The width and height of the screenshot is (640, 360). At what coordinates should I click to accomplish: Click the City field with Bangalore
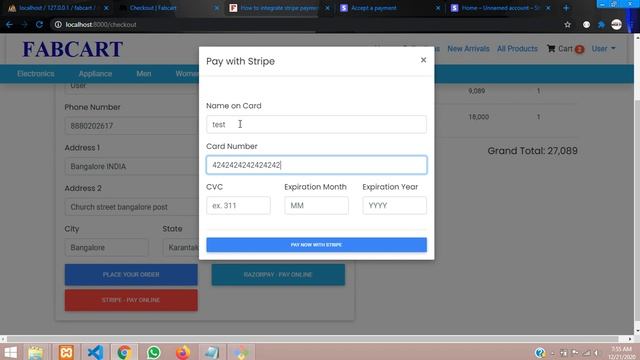pyautogui.click(x=107, y=248)
